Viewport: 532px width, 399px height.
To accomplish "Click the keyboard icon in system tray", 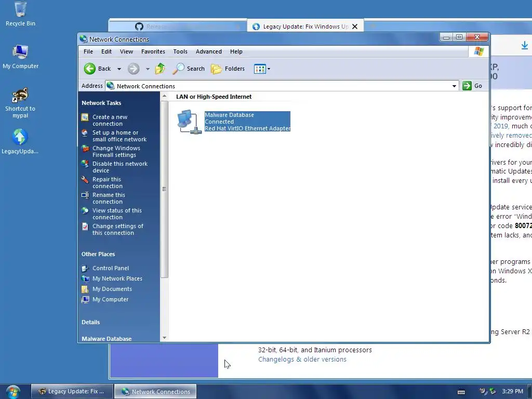I will click(461, 392).
